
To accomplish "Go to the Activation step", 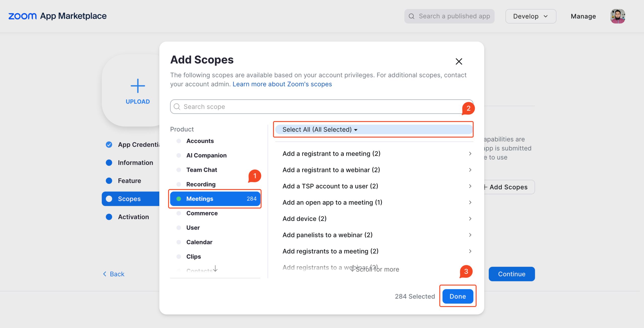I will tap(127, 217).
